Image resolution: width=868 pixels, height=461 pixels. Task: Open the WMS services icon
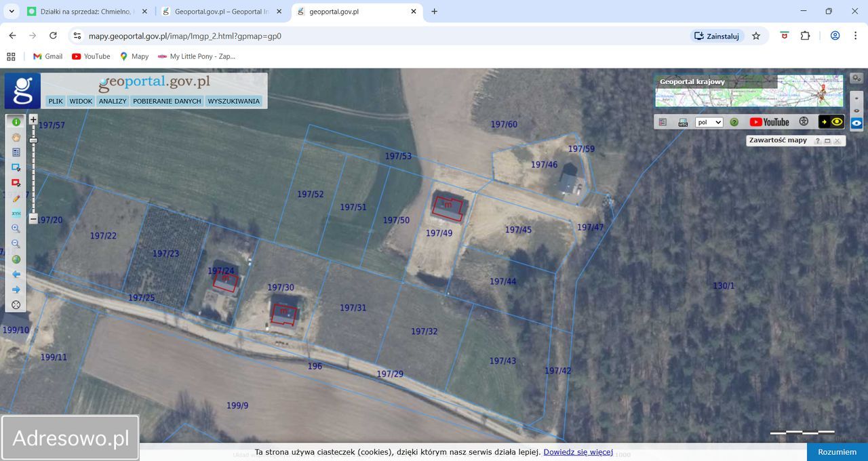[683, 122]
